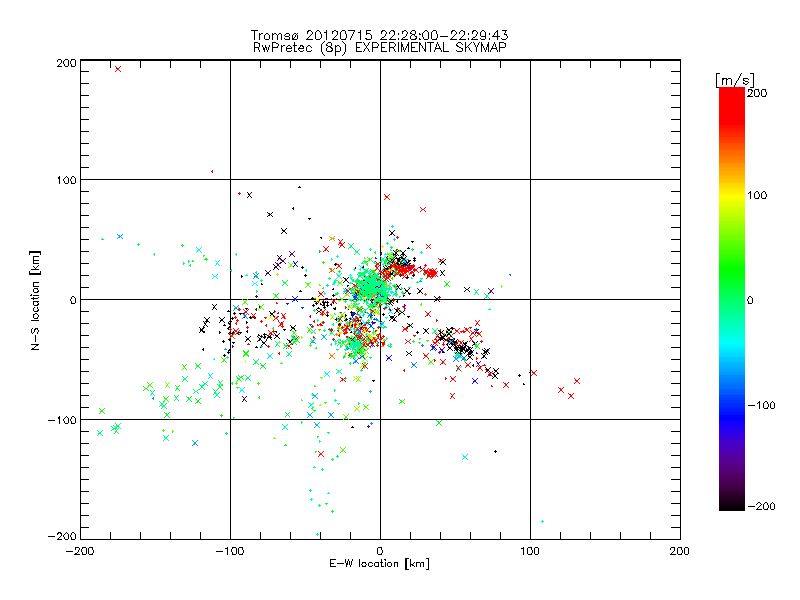800x600 pixels.
Task: Click the colorbar '-100' label
Action: pyautogui.click(x=761, y=405)
